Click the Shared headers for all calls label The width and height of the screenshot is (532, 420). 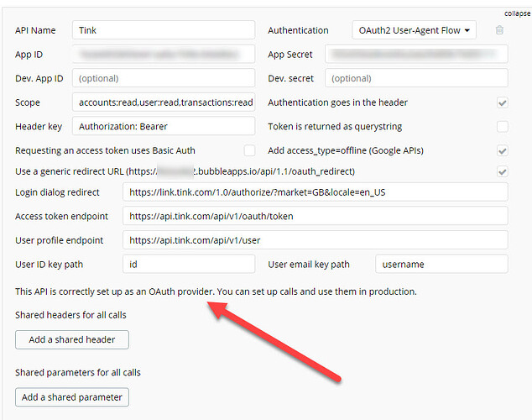point(70,315)
